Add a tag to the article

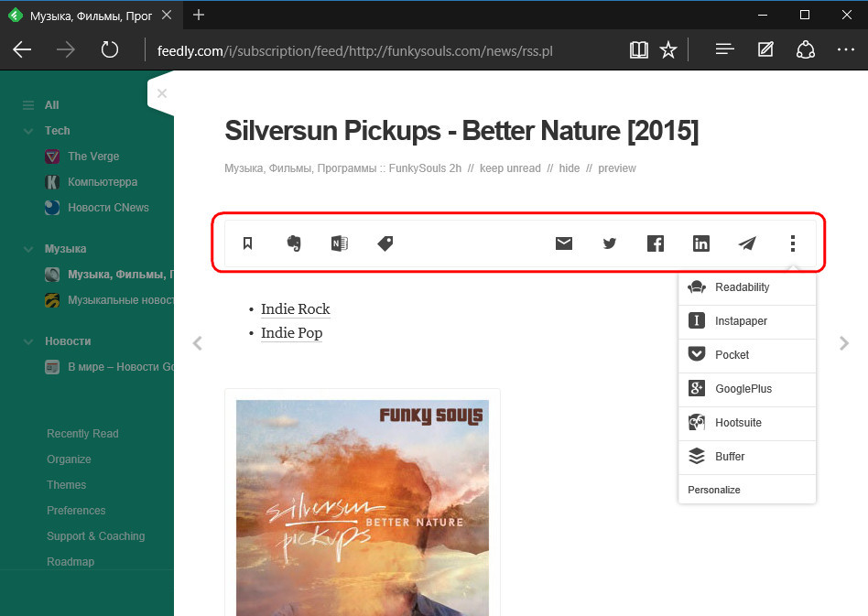385,243
